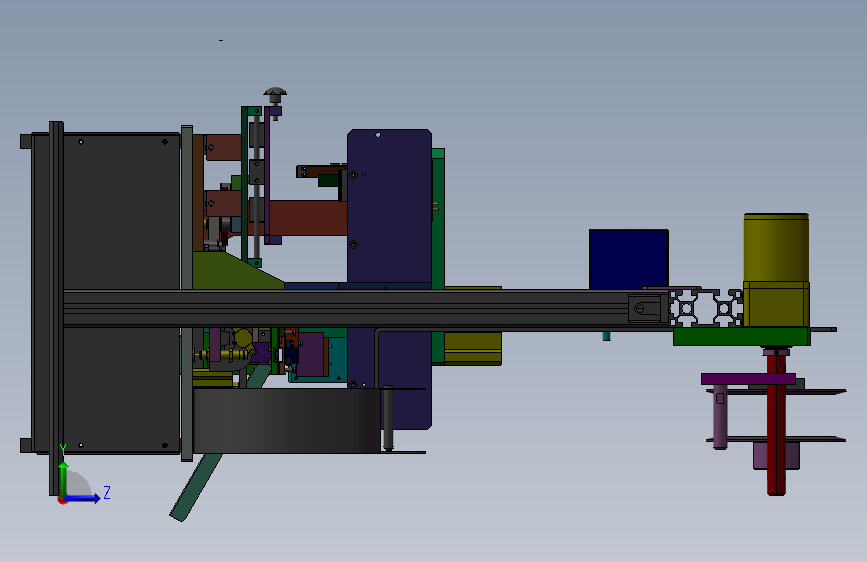Screen dimensions: 867x562
Task: Select the yellow block beneath the rail
Action: [x=473, y=348]
